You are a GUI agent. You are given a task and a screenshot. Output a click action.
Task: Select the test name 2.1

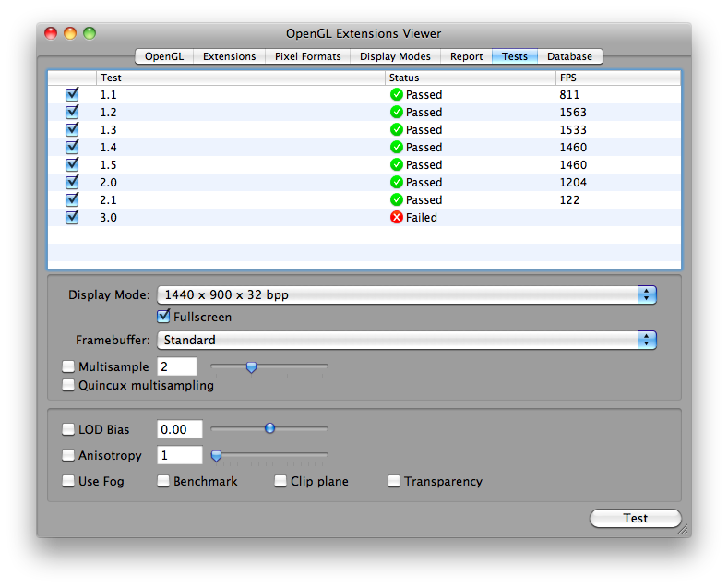[x=109, y=200]
